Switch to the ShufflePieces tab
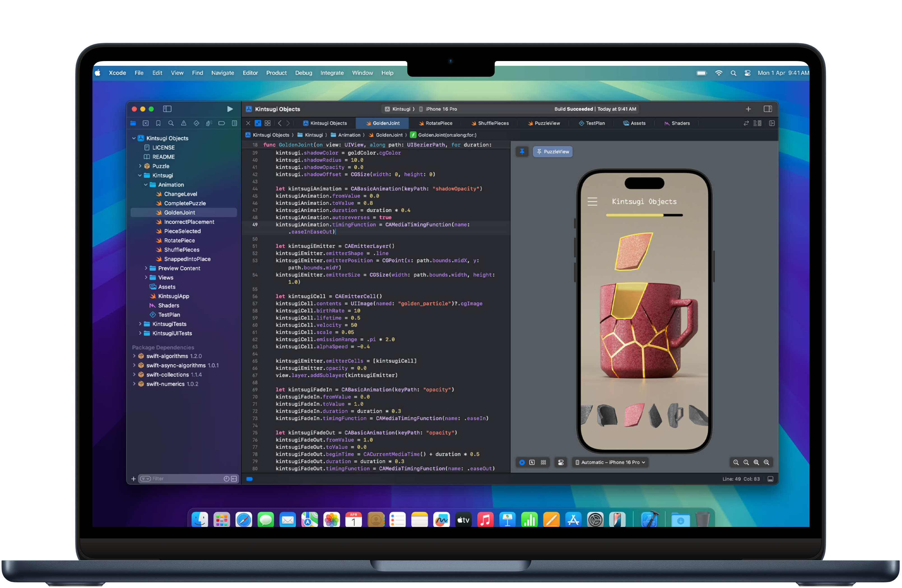This screenshot has width=902, height=588. click(x=490, y=123)
